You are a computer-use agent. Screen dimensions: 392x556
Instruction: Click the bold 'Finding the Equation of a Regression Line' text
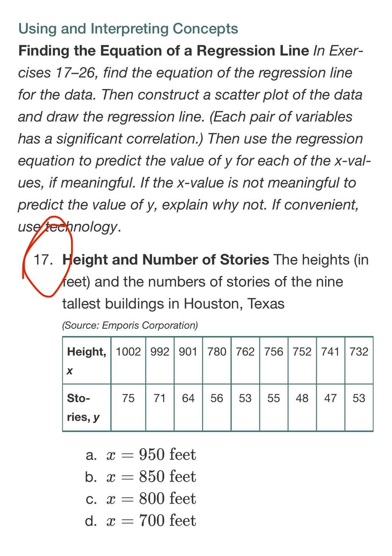[164, 51]
